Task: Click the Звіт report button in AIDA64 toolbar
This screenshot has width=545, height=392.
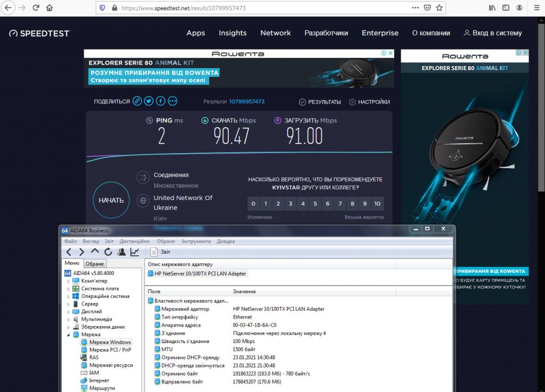Action: 161,252
